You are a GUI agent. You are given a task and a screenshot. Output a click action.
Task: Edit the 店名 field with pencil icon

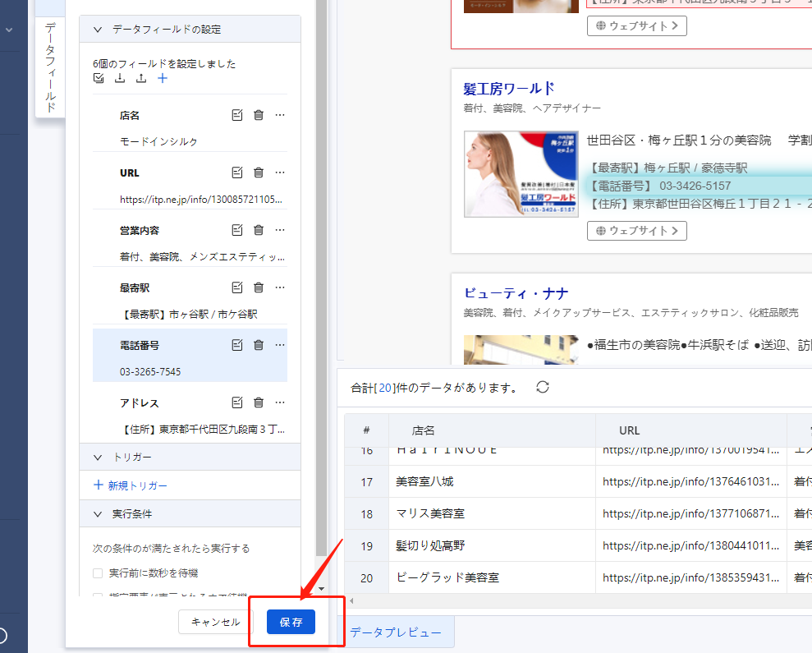(x=237, y=115)
